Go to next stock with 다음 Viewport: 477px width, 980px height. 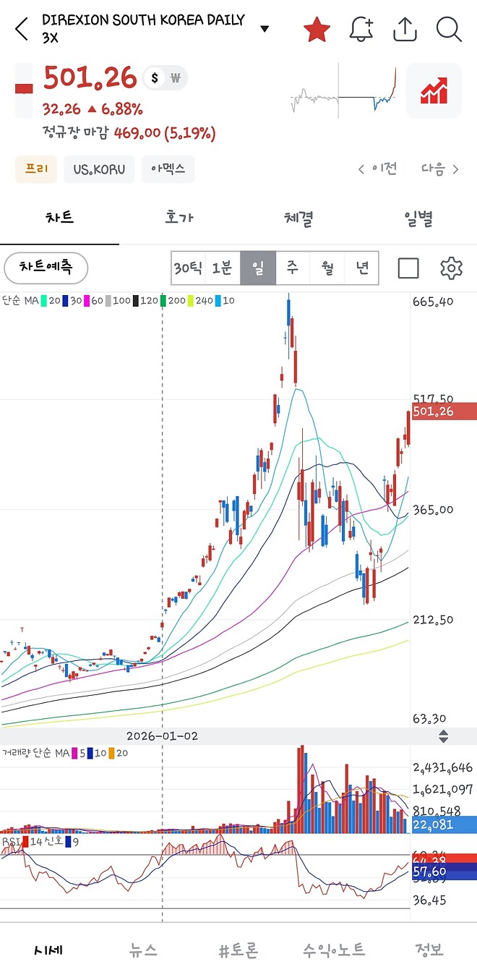pos(440,169)
